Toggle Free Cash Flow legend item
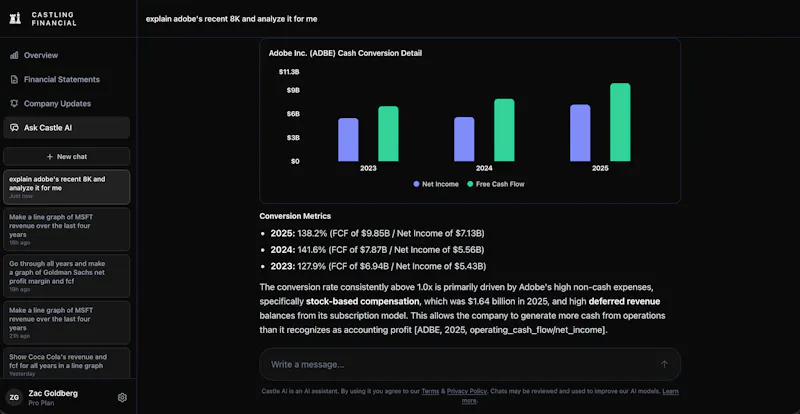The width and height of the screenshot is (800, 414). (x=496, y=184)
